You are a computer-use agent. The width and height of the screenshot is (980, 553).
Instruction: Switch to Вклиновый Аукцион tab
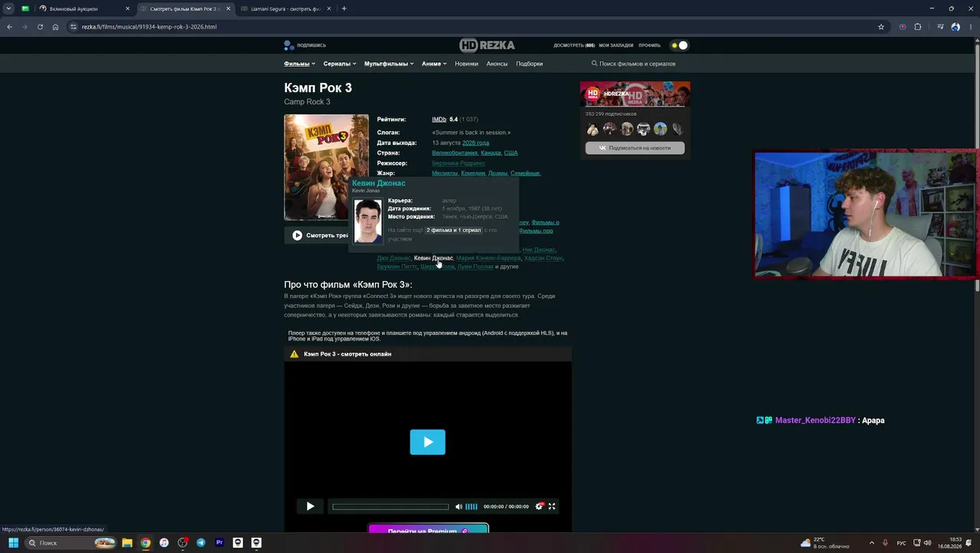click(x=85, y=8)
